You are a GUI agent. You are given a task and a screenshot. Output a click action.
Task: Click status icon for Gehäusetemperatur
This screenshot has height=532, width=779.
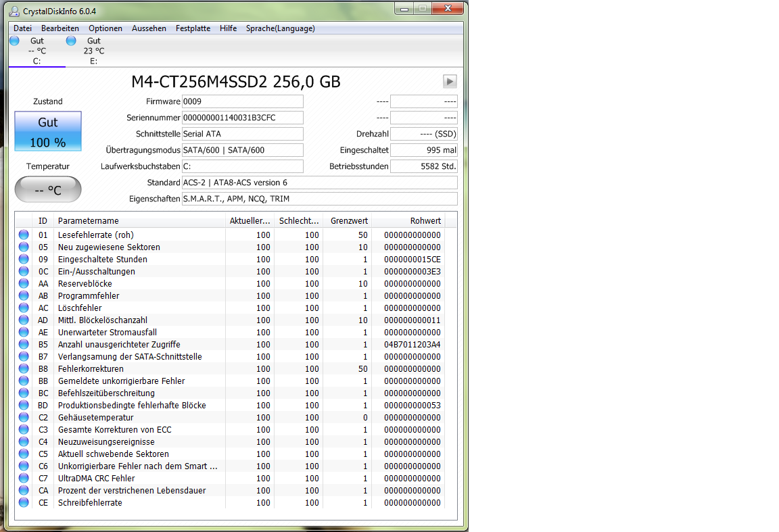point(24,417)
